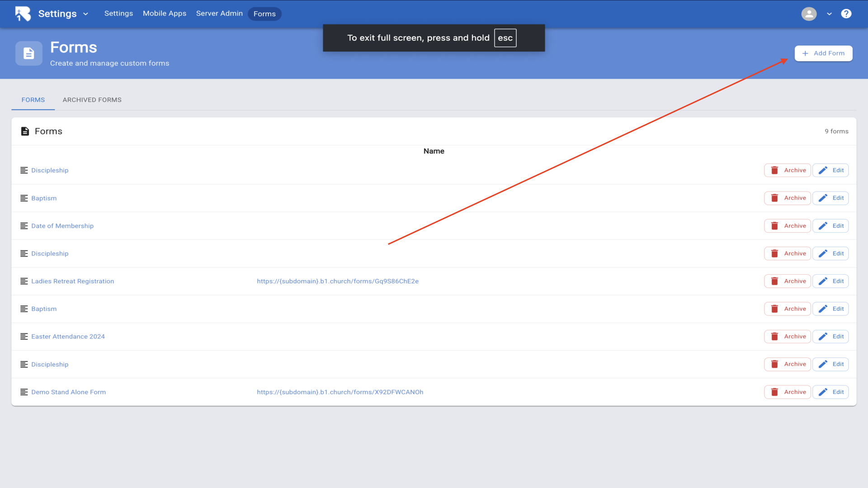This screenshot has height=488, width=868.
Task: Click list icon beside Easter Attendance 2024
Action: click(x=24, y=337)
